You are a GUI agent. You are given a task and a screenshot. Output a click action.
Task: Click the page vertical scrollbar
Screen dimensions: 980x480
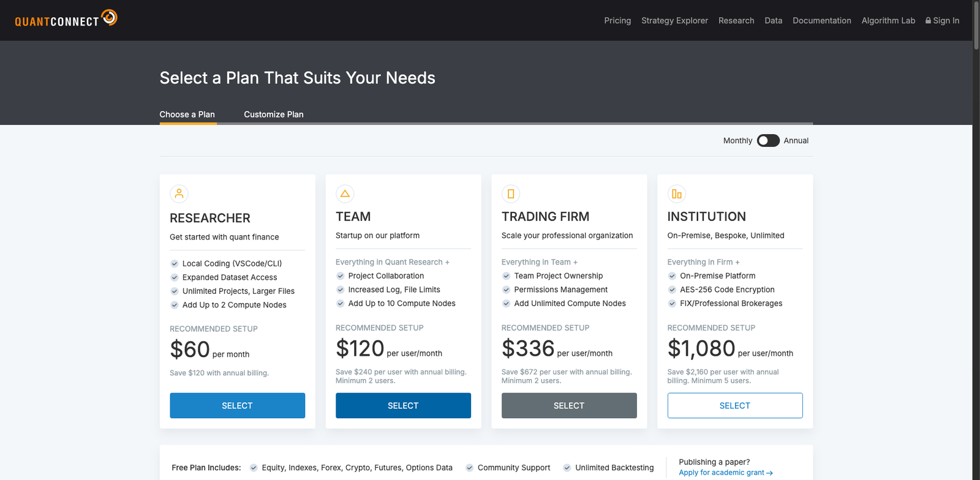click(976, 24)
